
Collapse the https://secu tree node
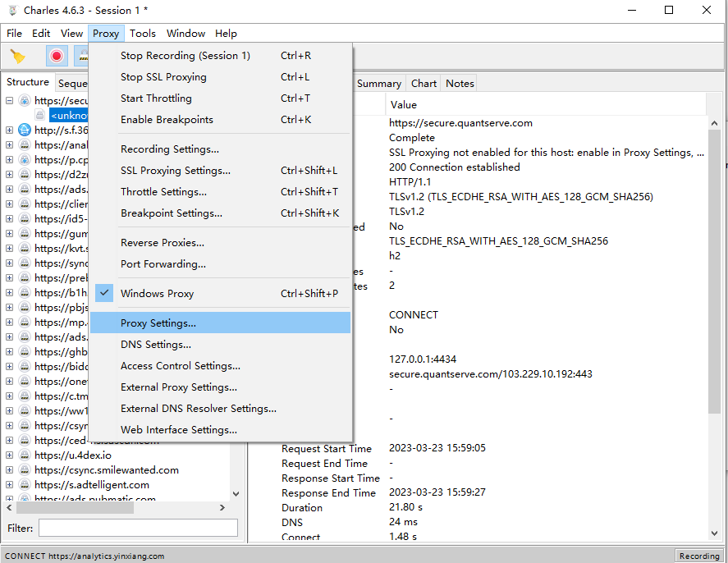9,100
